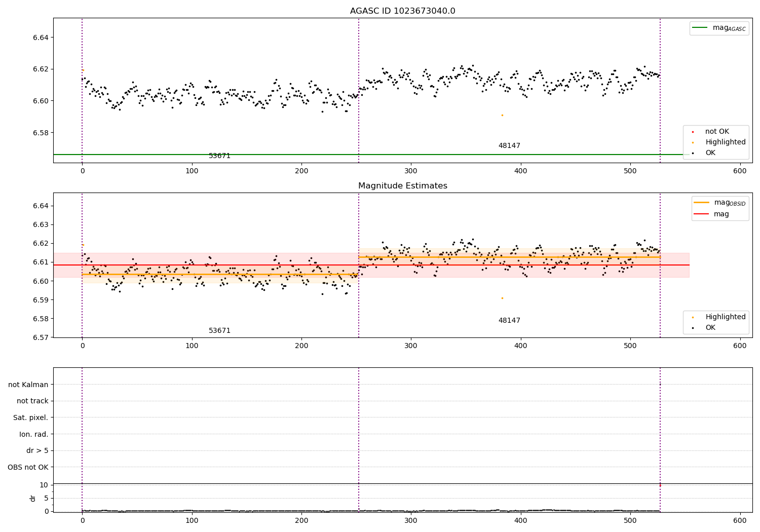Click the 'Magnitude Estimates' plot title
The height and width of the screenshot is (532, 760).
402,186
